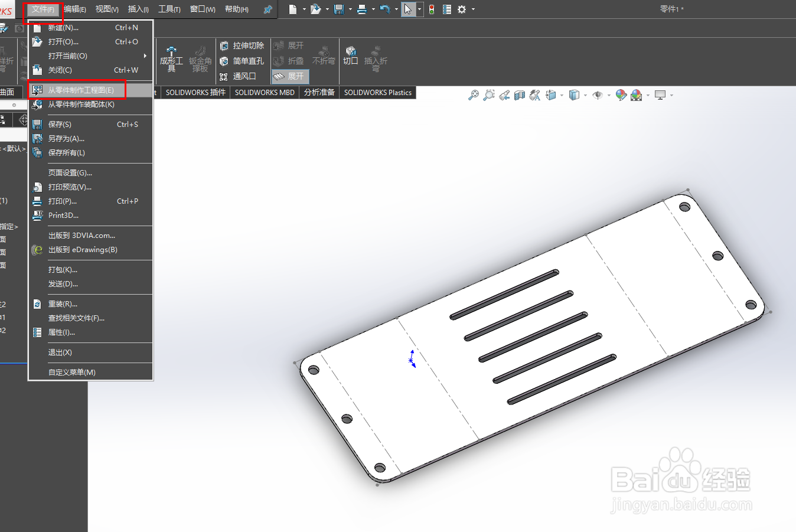Choose 打包(K)... in File menu

click(91, 270)
